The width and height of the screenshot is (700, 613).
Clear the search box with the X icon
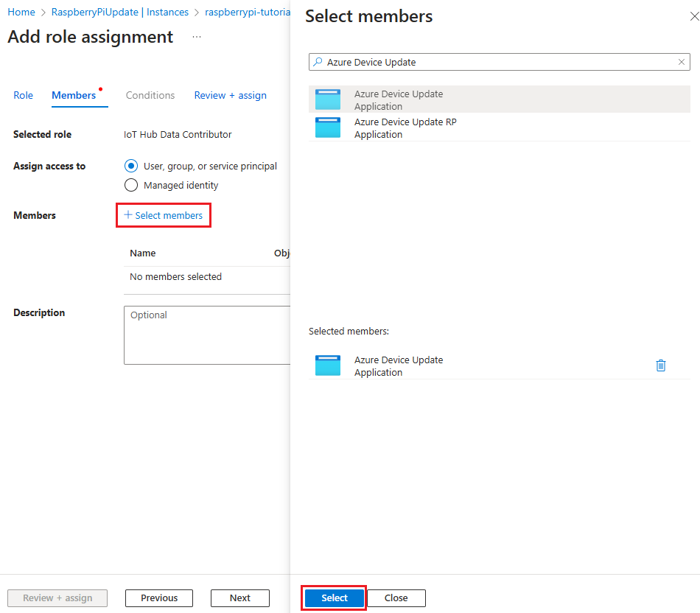click(682, 63)
